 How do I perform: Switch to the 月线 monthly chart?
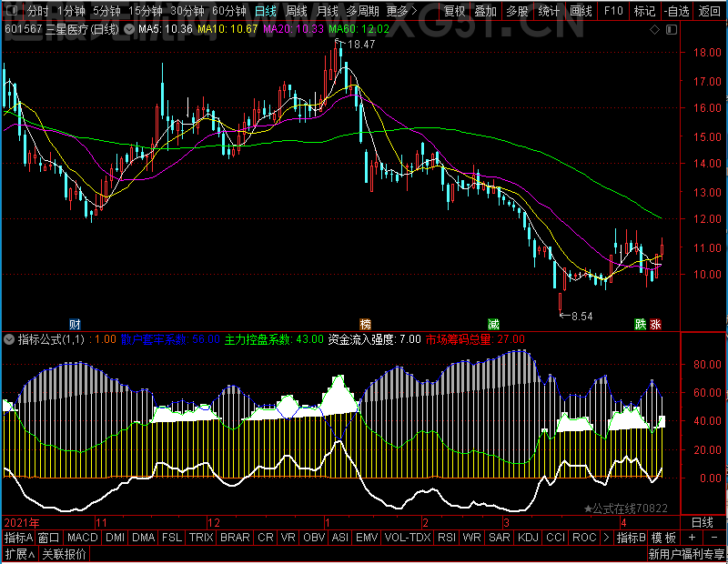coord(327,11)
